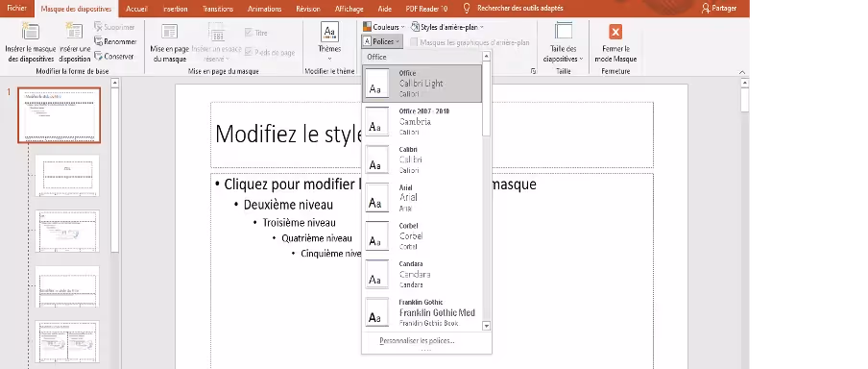Click the Conserver button
Viewport: 868px width, 369px height.
(x=114, y=56)
